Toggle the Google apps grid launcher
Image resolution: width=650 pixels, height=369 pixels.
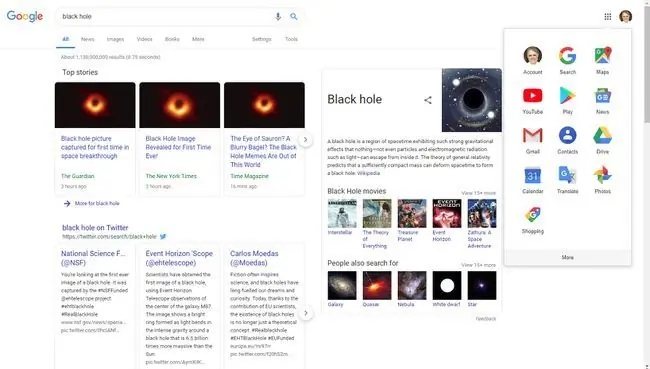pos(608,17)
